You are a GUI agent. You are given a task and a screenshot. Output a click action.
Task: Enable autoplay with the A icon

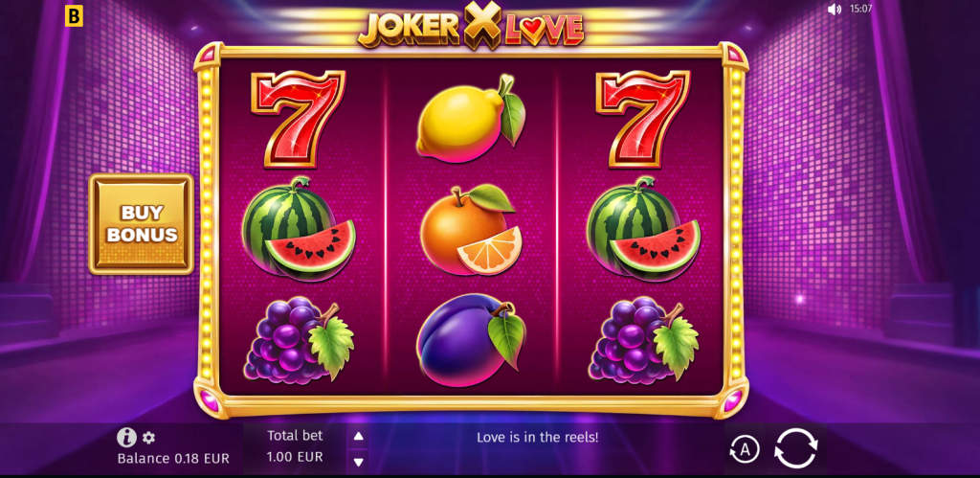pos(745,449)
